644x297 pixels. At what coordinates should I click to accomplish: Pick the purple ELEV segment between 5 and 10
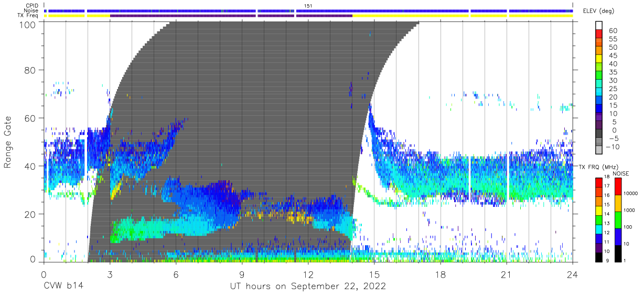pos(599,118)
